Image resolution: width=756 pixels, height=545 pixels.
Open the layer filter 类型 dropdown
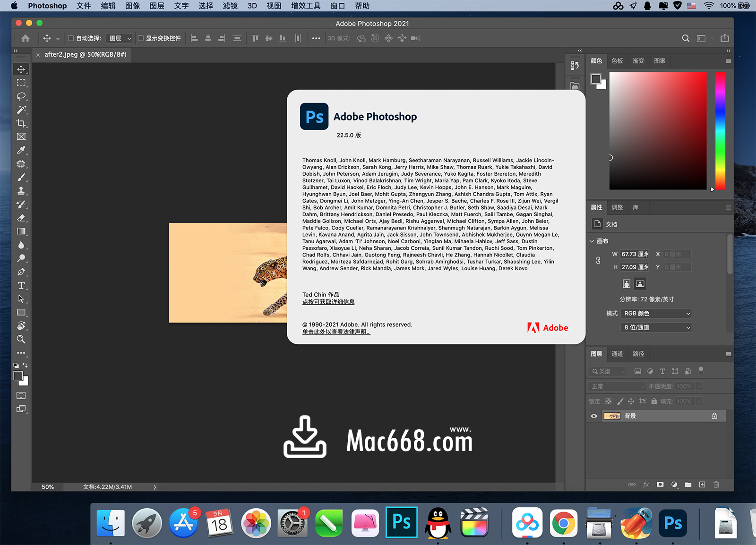(608, 371)
